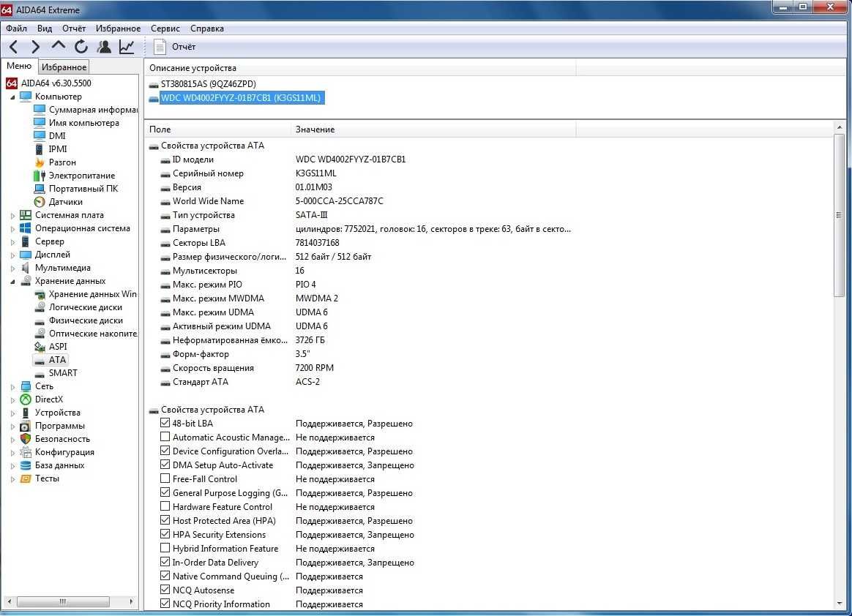Toggle Free-Fall Control checkbox

pos(165,478)
